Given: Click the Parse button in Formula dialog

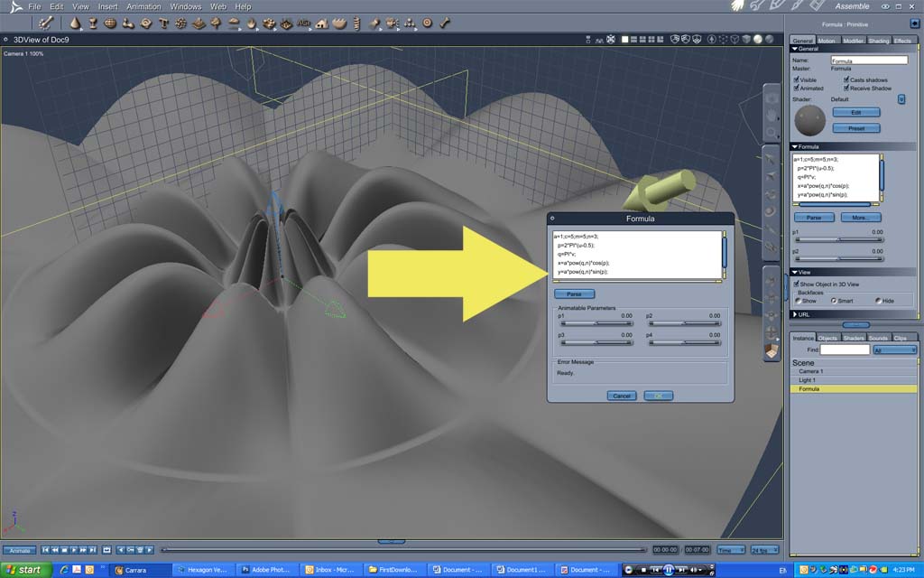Looking at the screenshot, I should [574, 294].
